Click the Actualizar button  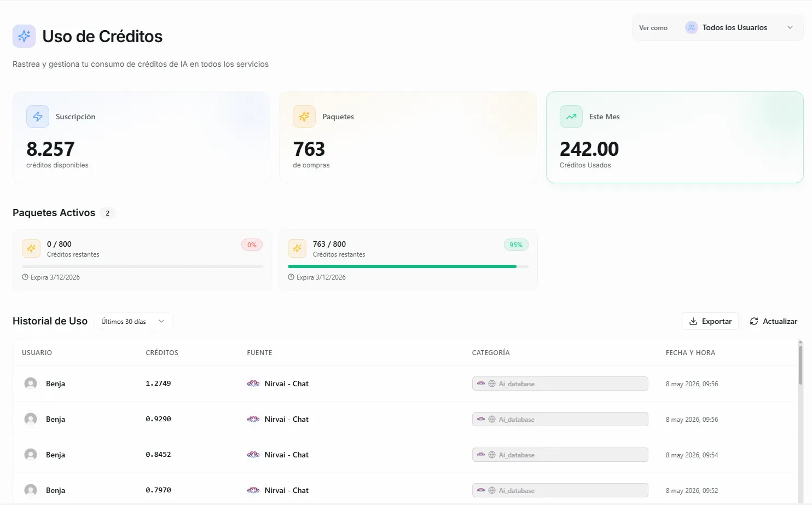tap(773, 321)
